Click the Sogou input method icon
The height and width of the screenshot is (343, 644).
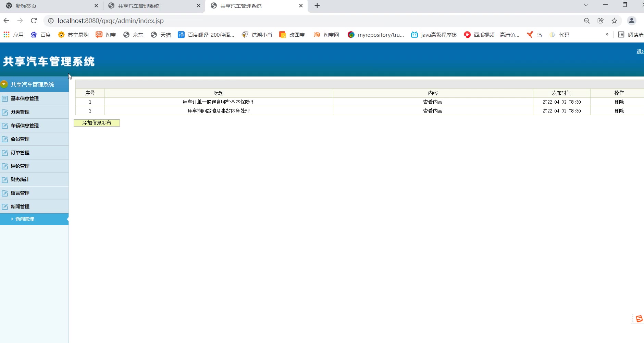(639, 319)
